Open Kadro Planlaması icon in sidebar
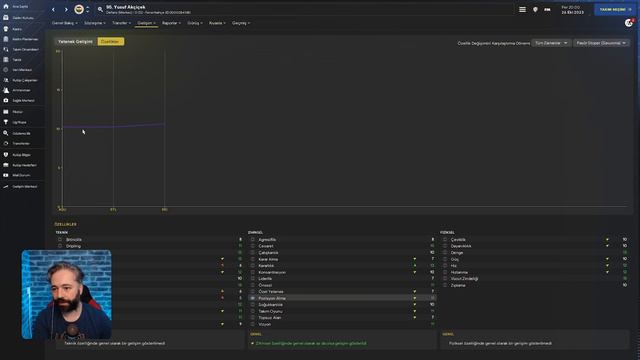The width and height of the screenshot is (640, 360). point(6,39)
